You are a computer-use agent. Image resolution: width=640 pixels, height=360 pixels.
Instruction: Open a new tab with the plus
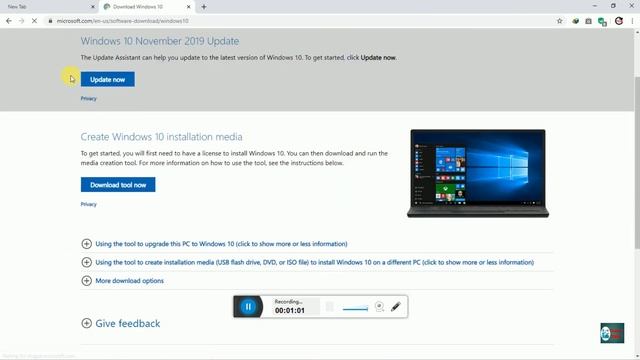[204, 7]
